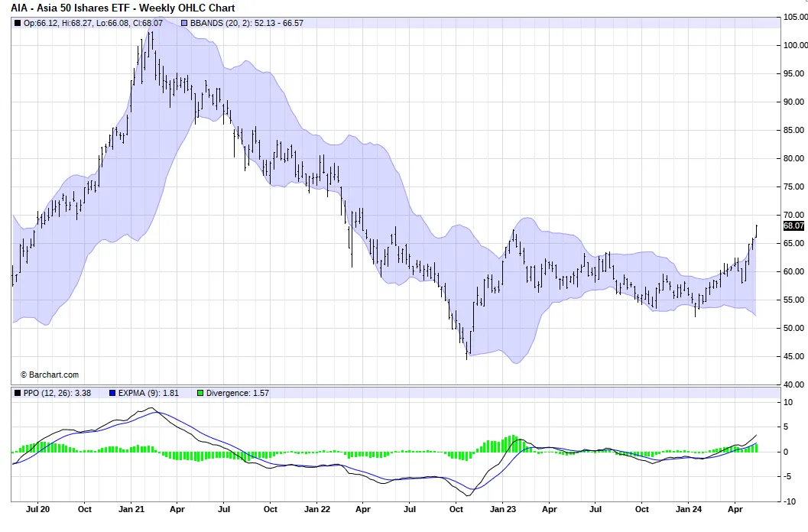Click the PPO axis label -10
The width and height of the screenshot is (808, 532).
pos(788,501)
